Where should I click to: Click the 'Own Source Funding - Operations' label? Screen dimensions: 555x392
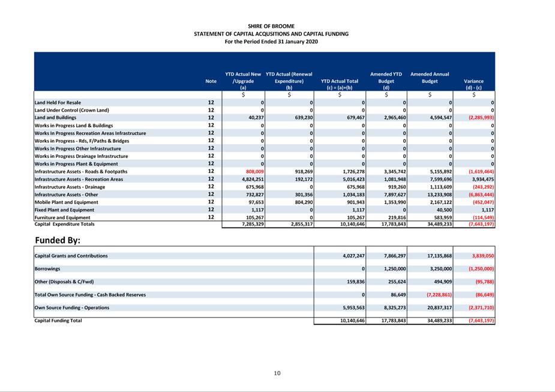tap(72, 307)
